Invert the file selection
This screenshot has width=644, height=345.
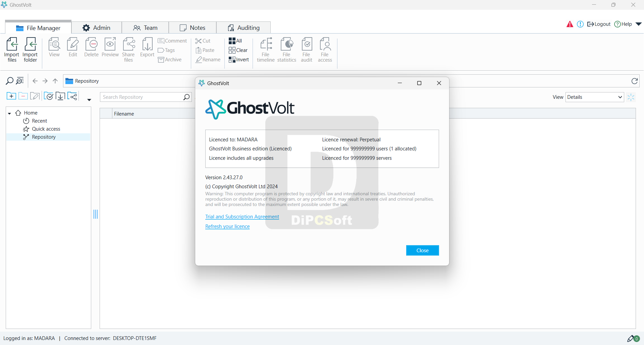point(239,60)
